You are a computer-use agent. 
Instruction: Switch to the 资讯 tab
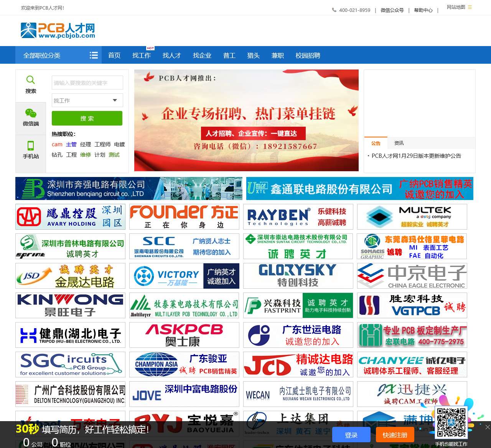(399, 143)
